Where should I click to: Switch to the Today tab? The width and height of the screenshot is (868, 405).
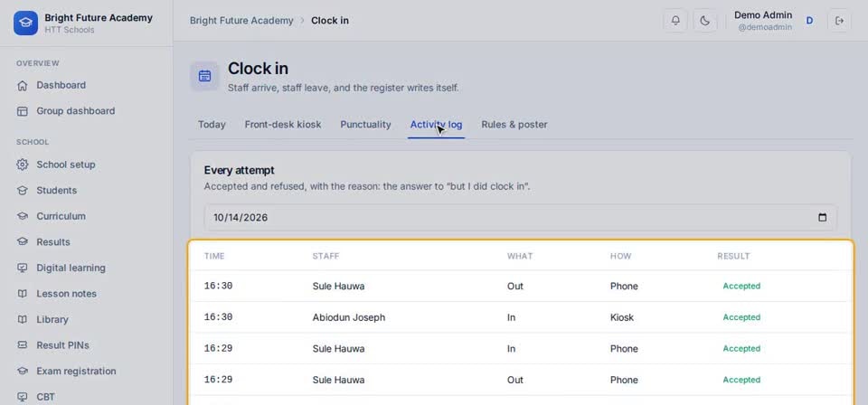click(212, 125)
